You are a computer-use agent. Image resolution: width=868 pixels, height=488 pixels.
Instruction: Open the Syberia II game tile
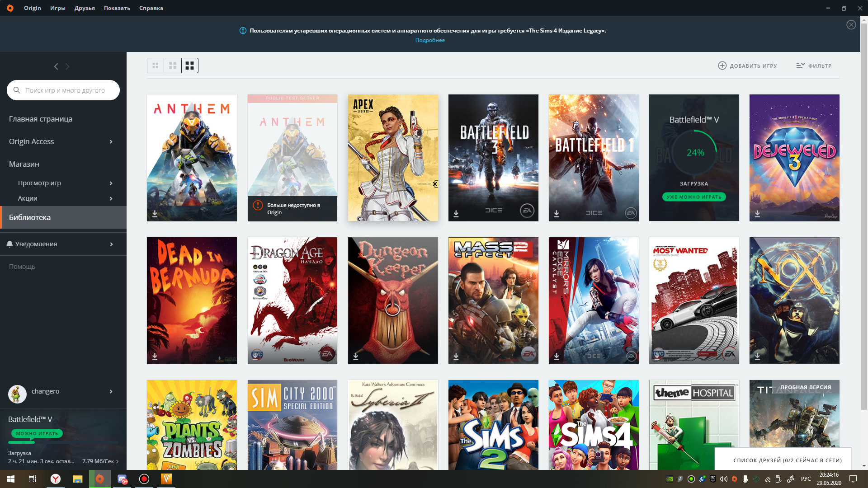point(393,425)
